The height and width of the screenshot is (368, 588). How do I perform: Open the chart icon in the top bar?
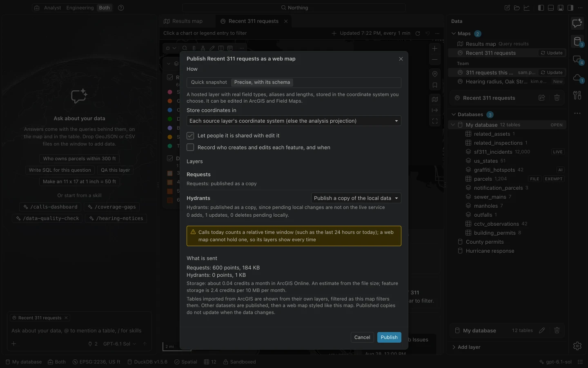[527, 8]
